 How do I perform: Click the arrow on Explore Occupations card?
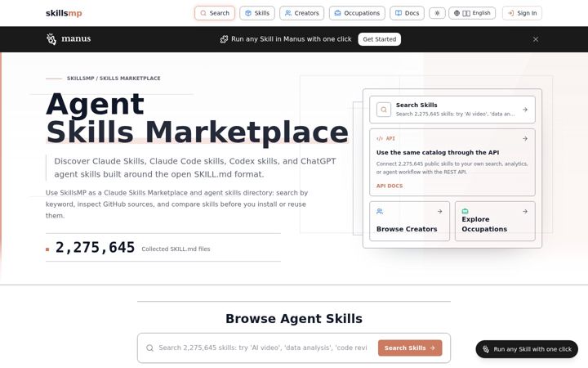coord(525,212)
